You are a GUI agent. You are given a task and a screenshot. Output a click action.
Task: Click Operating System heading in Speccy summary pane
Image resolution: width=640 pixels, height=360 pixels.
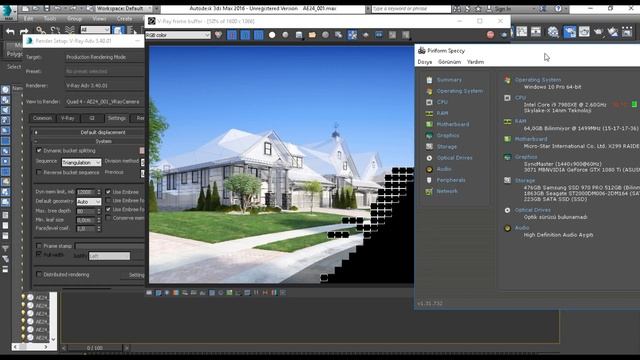coord(538,80)
